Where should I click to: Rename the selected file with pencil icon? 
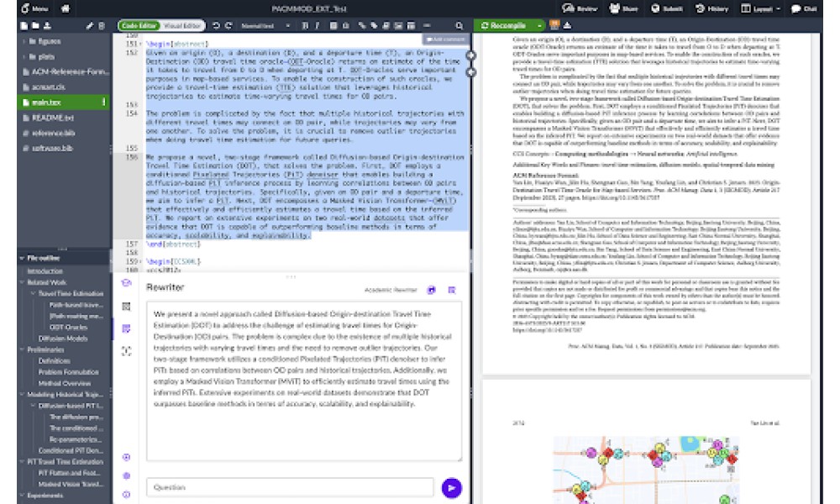pos(90,26)
